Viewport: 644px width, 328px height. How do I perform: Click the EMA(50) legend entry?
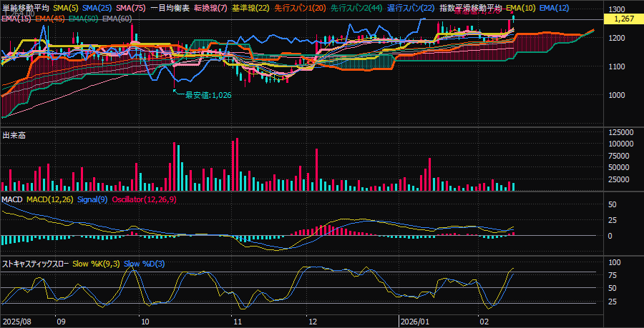(84, 18)
